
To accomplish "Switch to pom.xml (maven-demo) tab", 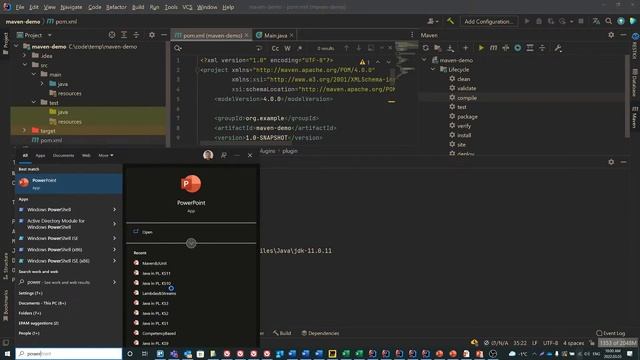I will tap(211, 36).
